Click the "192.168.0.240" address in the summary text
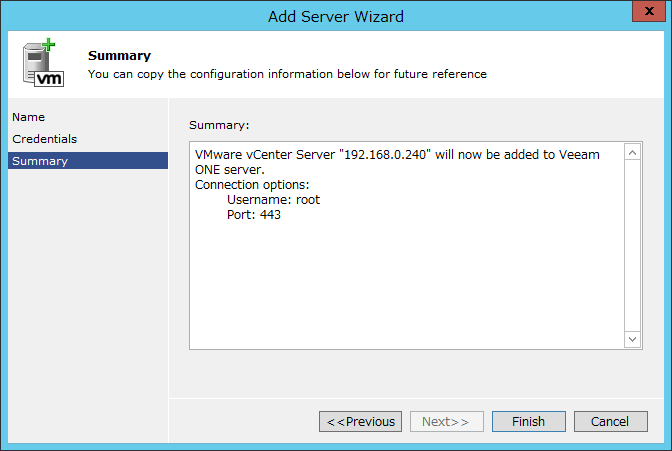The width and height of the screenshot is (672, 451). point(385,154)
